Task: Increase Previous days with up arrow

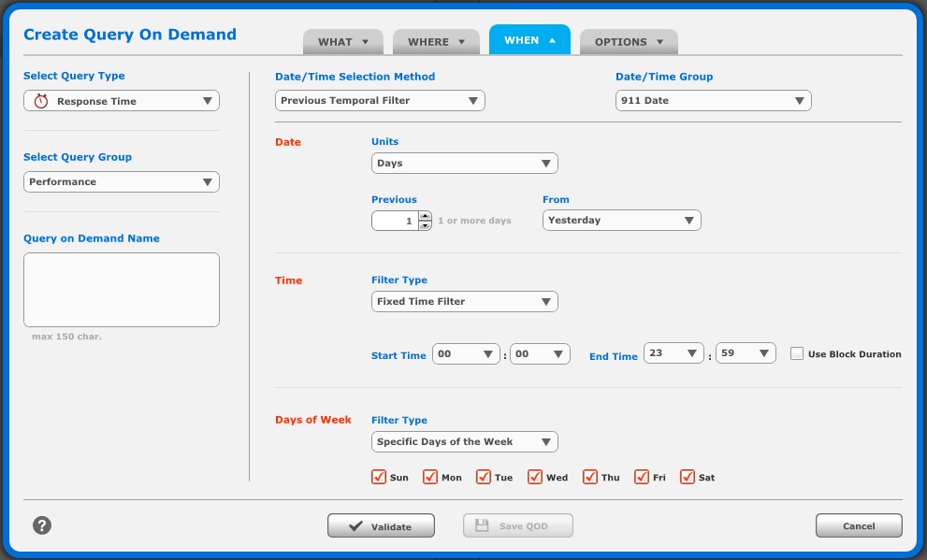Action: coord(425,216)
